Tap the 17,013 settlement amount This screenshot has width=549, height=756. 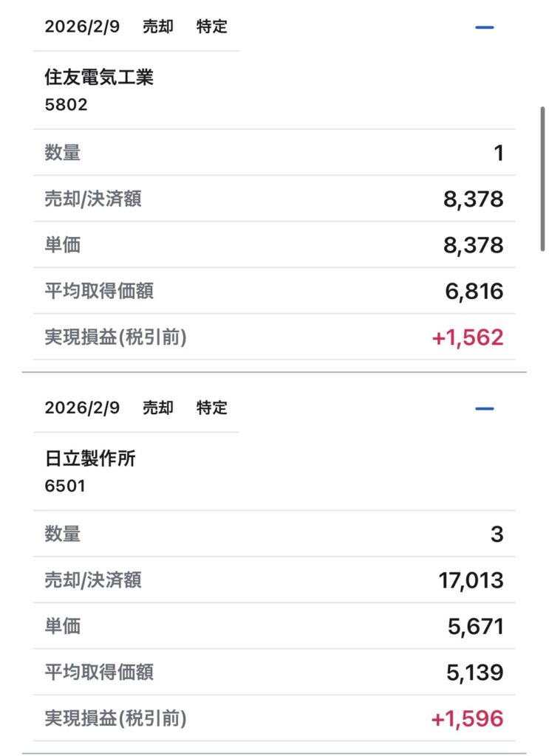click(471, 580)
